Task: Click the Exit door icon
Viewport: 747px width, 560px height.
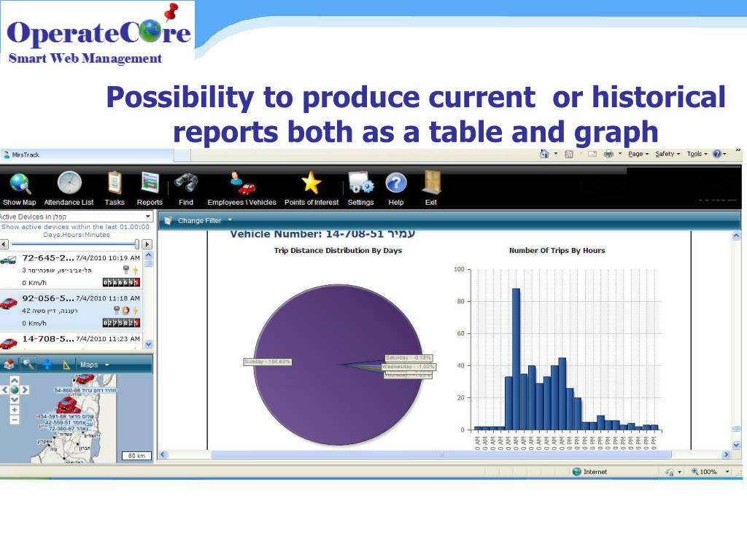Action: [x=432, y=183]
